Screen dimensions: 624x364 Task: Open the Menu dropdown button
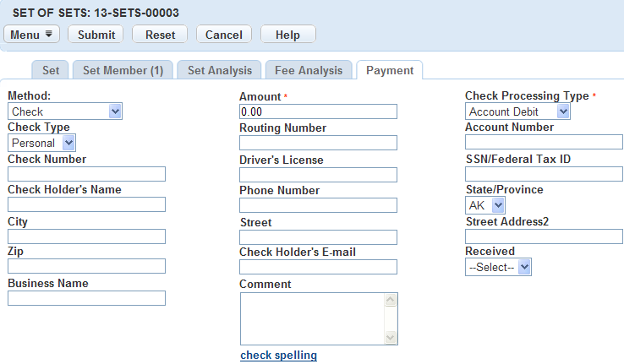(x=33, y=35)
